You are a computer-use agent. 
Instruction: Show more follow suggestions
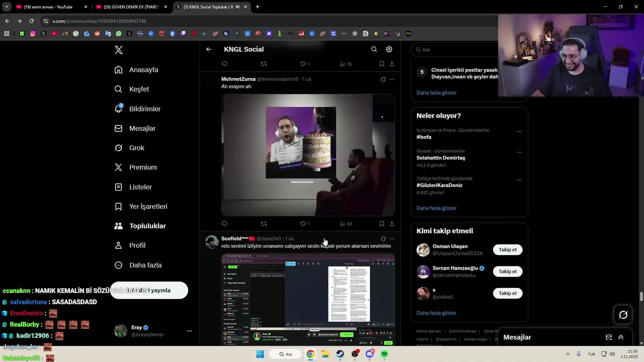pyautogui.click(x=436, y=313)
